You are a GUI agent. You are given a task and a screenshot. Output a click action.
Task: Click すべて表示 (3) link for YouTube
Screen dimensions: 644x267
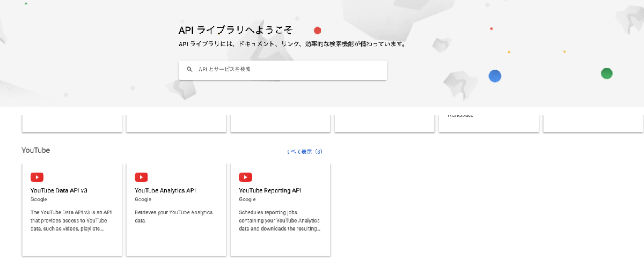point(304,152)
